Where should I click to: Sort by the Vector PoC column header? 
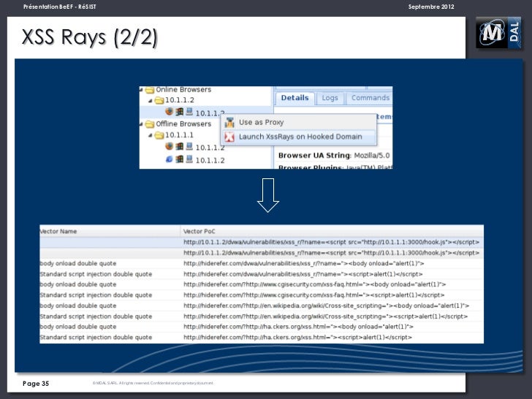coord(332,232)
